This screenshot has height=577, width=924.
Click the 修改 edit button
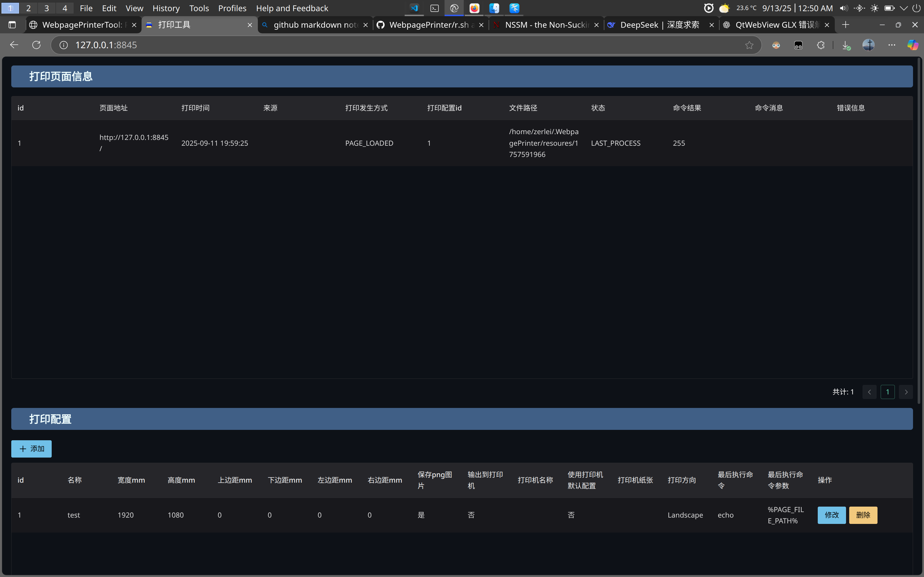[x=832, y=515]
